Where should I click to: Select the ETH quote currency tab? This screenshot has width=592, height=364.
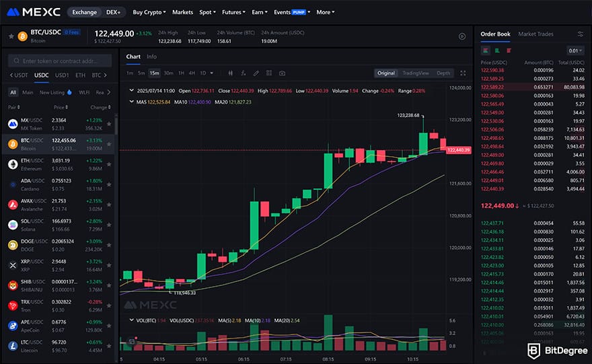80,75
